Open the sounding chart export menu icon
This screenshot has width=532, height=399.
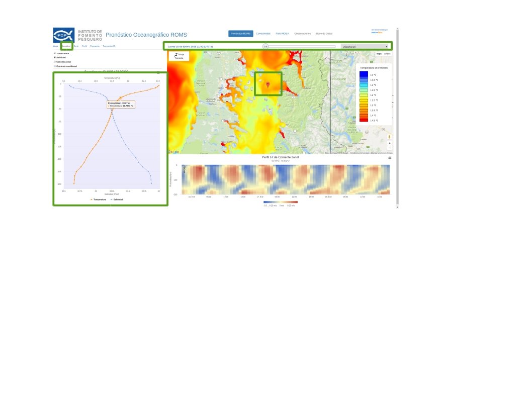point(158,73)
